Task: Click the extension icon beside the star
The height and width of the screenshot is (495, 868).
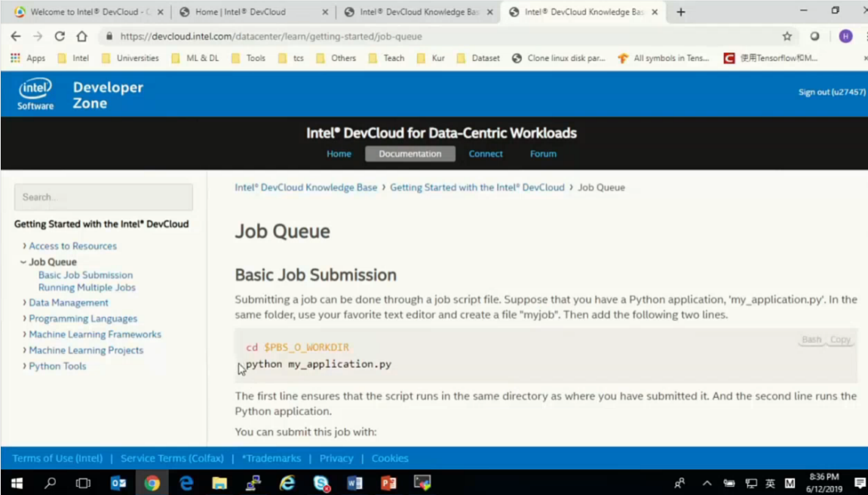Action: tap(815, 36)
